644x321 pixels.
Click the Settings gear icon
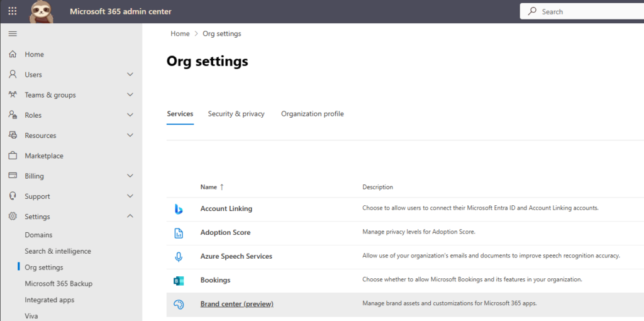pos(13,216)
